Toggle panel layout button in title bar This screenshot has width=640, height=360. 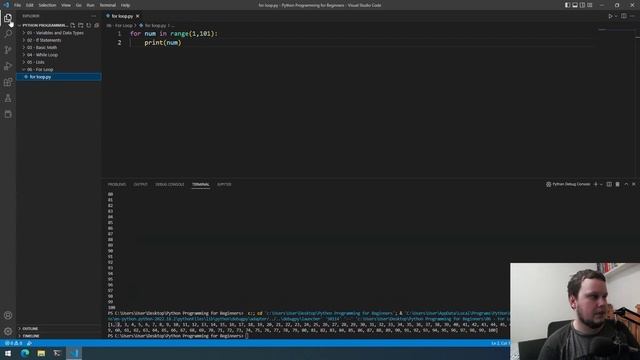(x=575, y=5)
